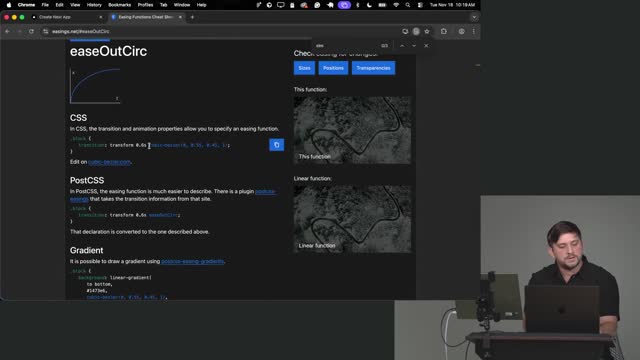Open the Bookmarks menu
This screenshot has height=360, width=640.
[120, 5]
